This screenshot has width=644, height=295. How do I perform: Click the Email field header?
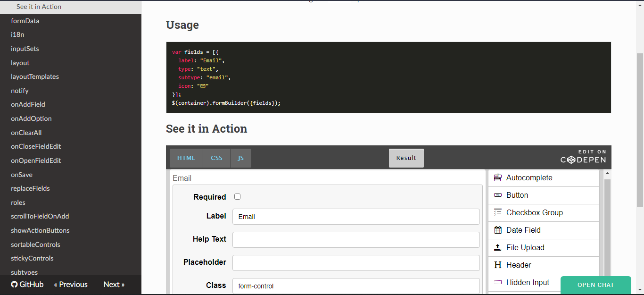tap(182, 178)
